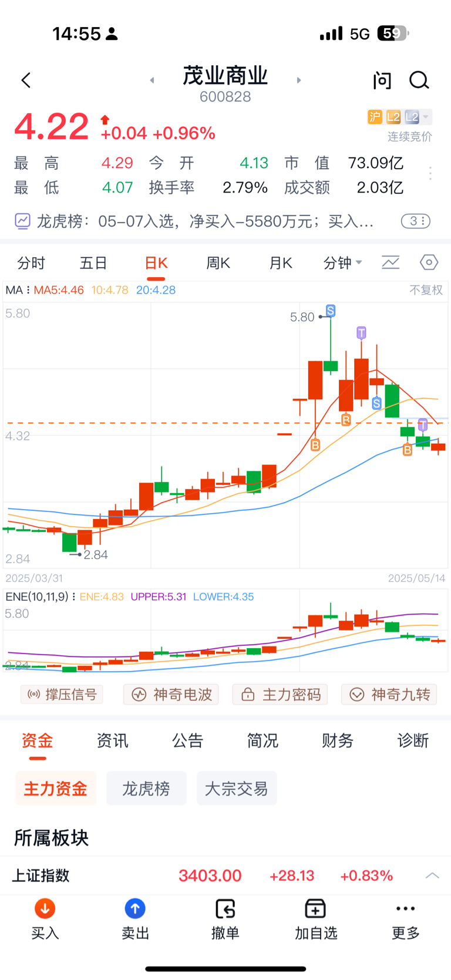Tap the MA5:4.46 legend value
The image size is (451, 980).
click(x=59, y=290)
